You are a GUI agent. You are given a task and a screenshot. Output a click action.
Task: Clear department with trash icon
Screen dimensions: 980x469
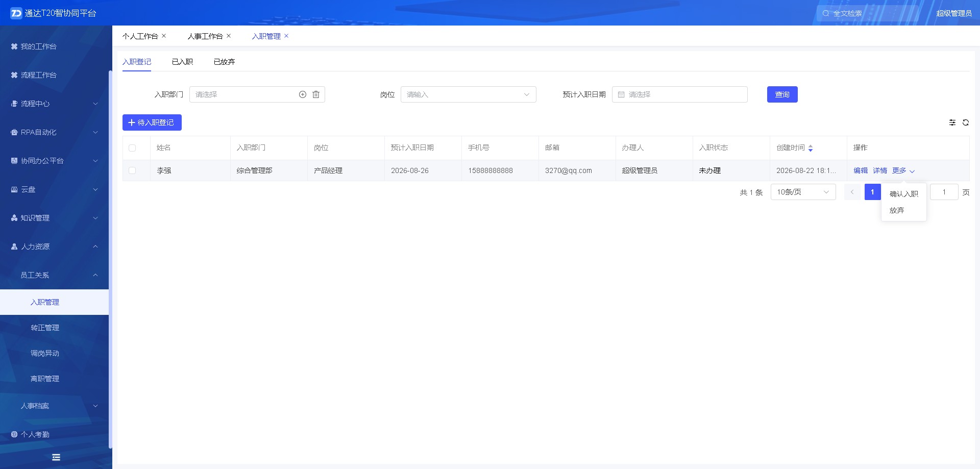tap(316, 94)
